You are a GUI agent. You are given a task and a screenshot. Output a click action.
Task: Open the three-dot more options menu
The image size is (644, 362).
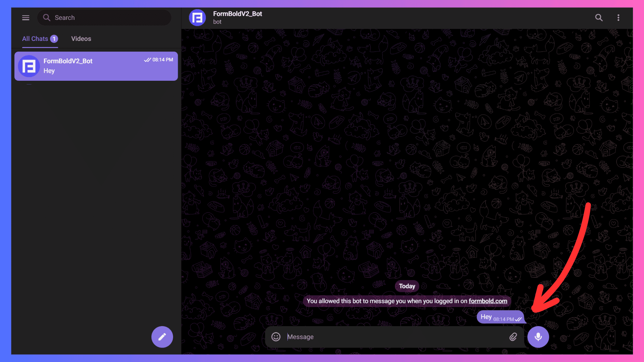618,18
